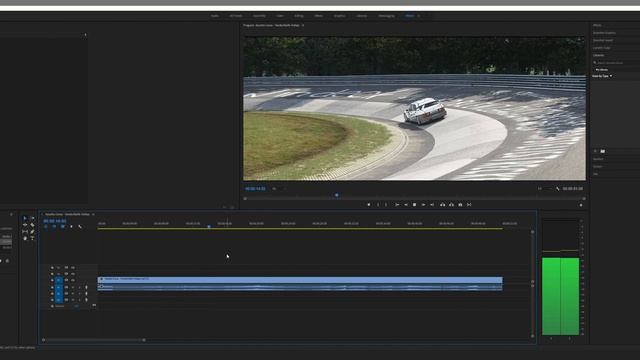Stop playback in Program monitor
The height and width of the screenshot is (360, 640).
414,204
